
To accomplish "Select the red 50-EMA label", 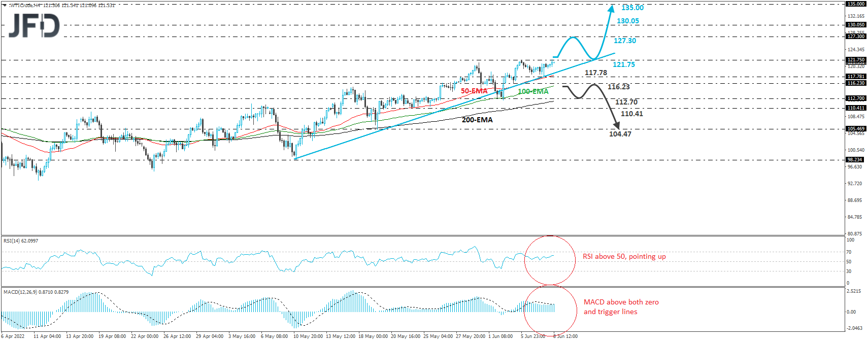I will pos(474,91).
